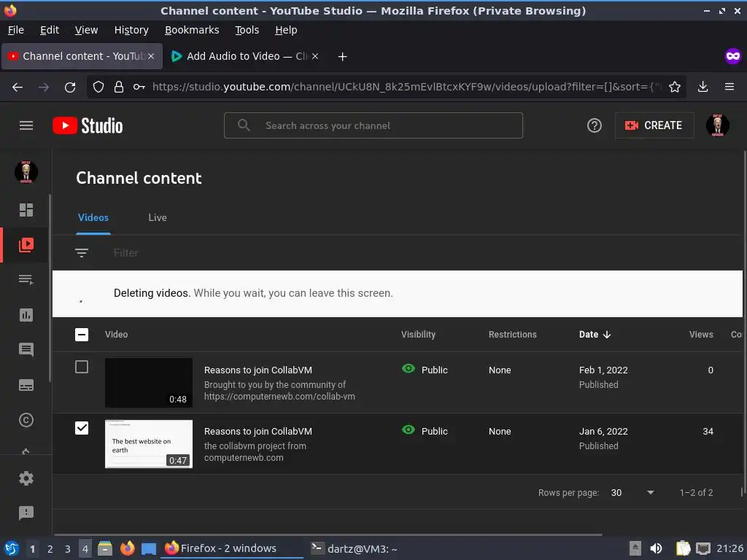Launch Firefox from the taskbar launcher icon

point(127,548)
